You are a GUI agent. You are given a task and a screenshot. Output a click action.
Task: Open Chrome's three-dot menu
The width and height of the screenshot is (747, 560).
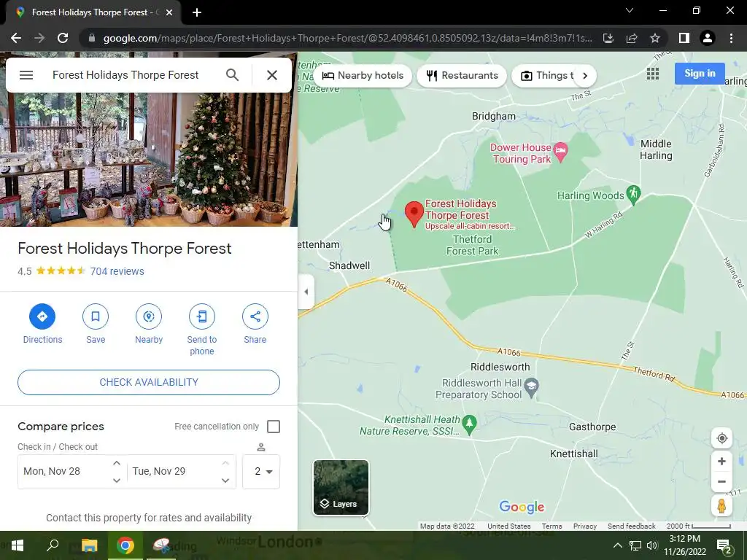pos(731,38)
